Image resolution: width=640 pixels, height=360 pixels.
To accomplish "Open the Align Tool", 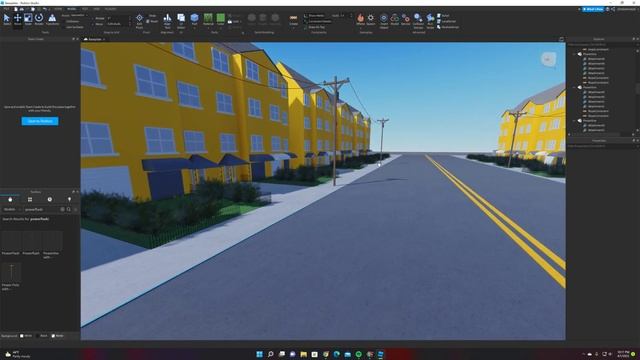I will click(x=167, y=20).
